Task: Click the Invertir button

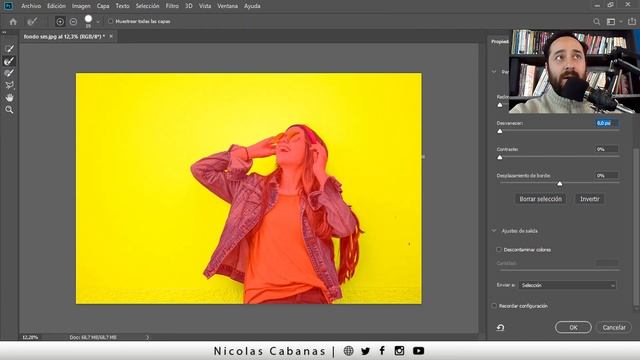Action: click(x=590, y=199)
